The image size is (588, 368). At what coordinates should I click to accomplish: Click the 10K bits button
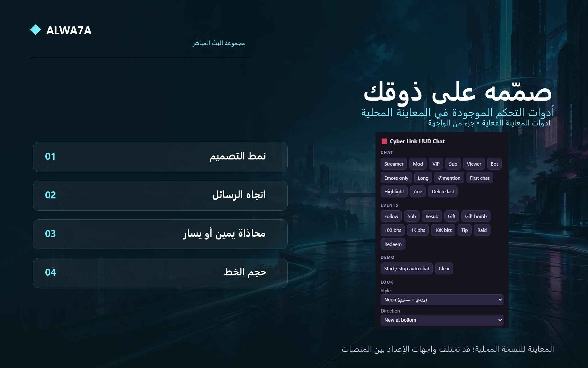443,230
